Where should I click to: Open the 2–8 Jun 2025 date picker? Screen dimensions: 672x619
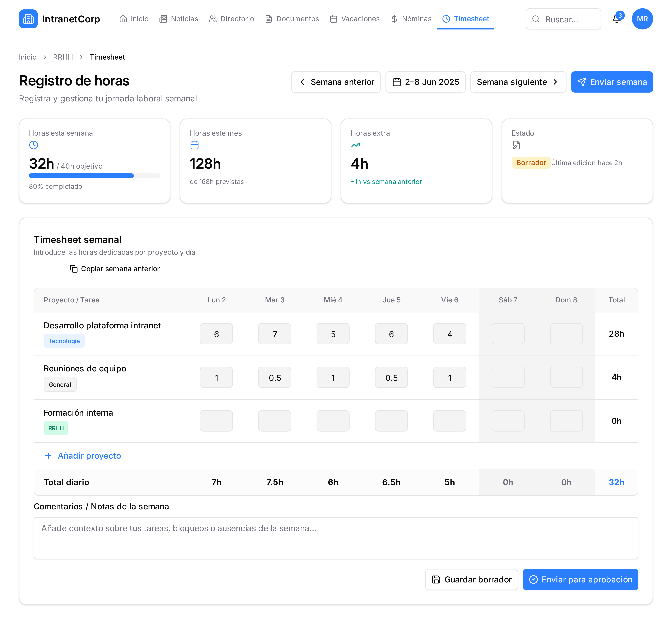click(x=425, y=82)
